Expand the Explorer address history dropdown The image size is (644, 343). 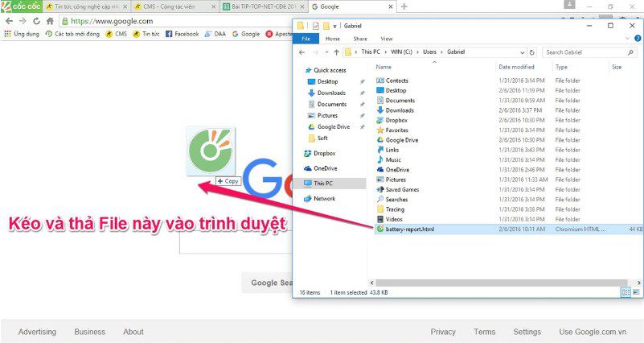521,52
